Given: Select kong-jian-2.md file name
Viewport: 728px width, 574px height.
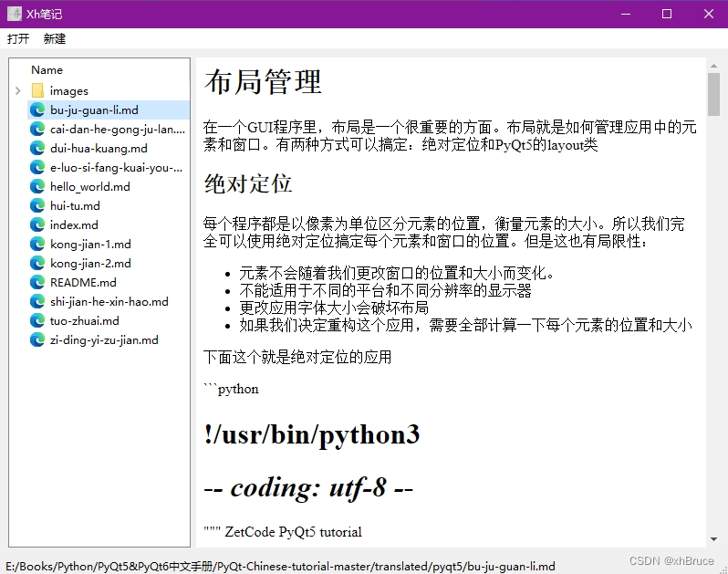Looking at the screenshot, I should pyautogui.click(x=90, y=264).
